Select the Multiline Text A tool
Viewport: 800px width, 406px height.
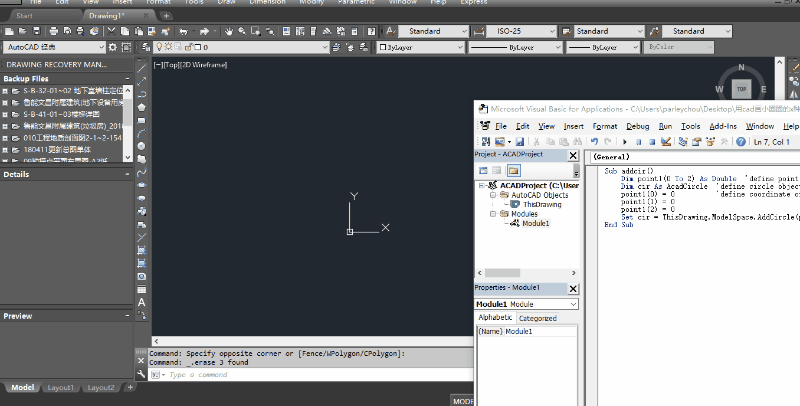(142, 302)
